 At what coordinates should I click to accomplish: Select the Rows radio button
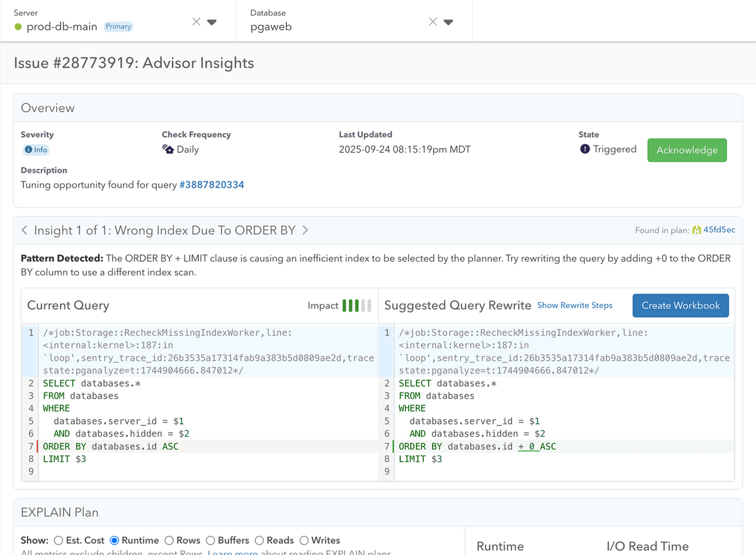point(169,541)
